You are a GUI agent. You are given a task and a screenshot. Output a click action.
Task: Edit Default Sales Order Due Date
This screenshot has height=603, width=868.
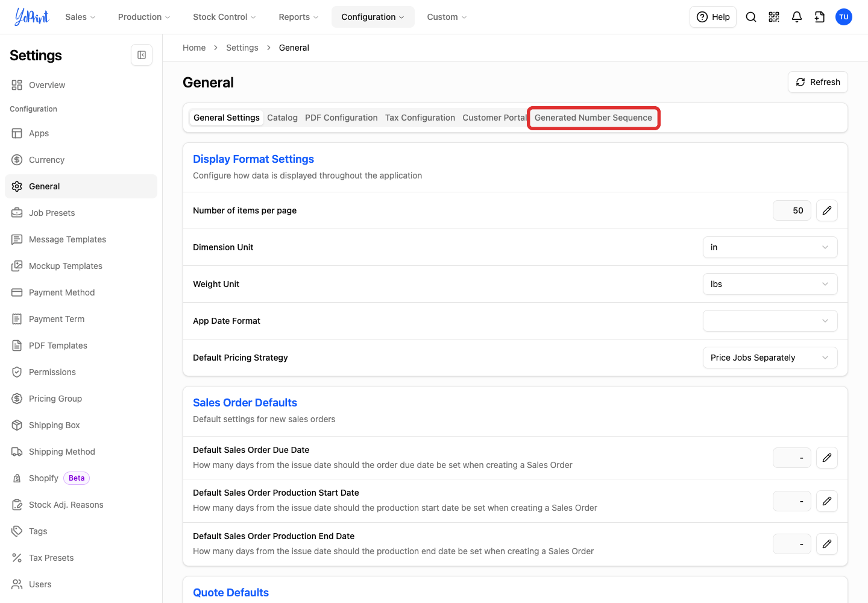point(827,458)
